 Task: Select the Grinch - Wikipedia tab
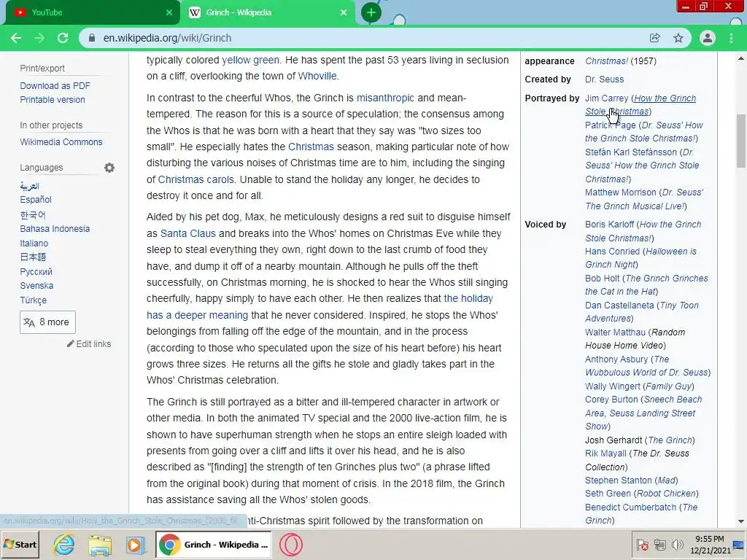267,12
